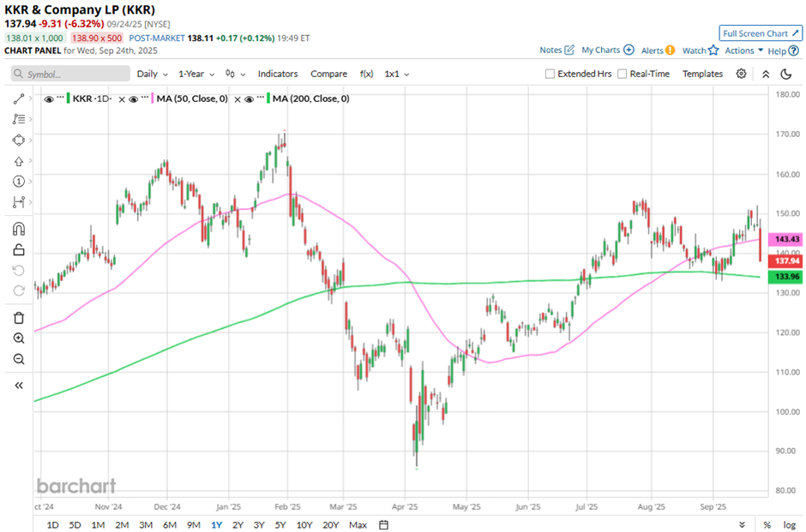Open the Daily interval dropdown
Screen dimensions: 806x532
(152, 74)
